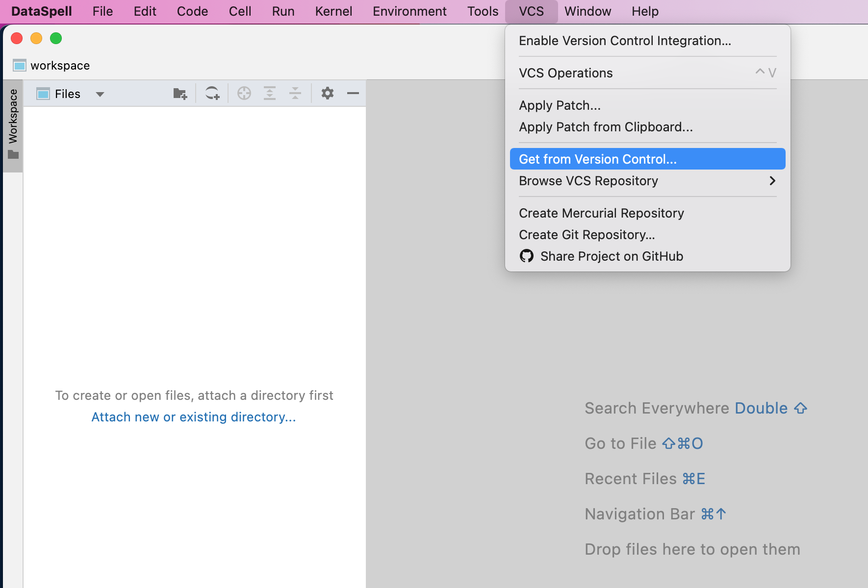Choose Enable Version Control Integration...
Image resolution: width=868 pixels, height=588 pixels.
coord(647,40)
